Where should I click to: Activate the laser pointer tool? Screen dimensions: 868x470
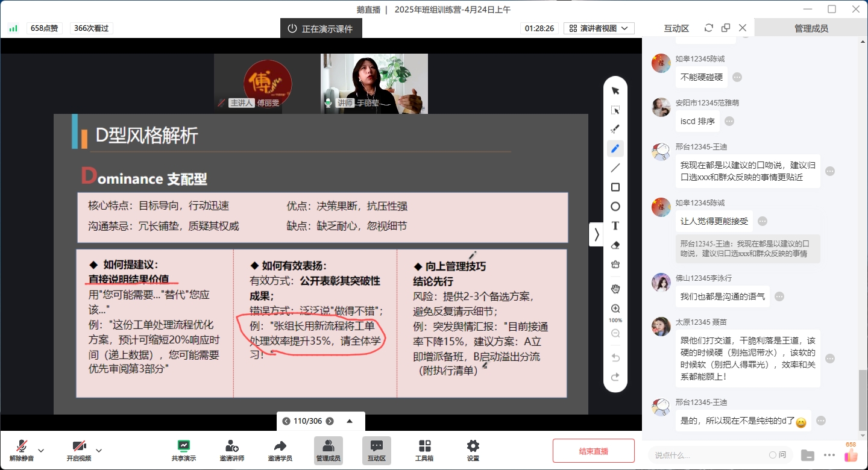click(x=615, y=129)
